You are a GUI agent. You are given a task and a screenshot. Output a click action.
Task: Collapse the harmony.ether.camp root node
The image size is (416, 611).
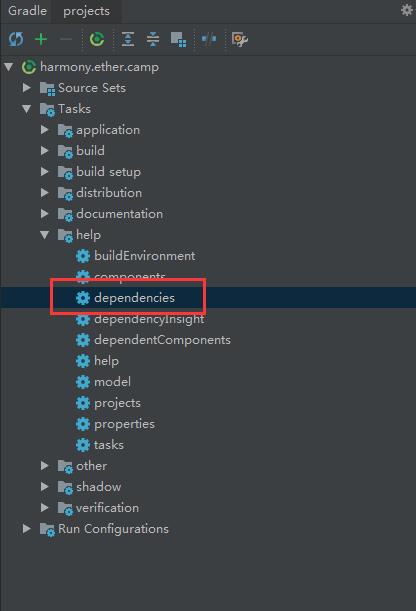click(x=9, y=67)
